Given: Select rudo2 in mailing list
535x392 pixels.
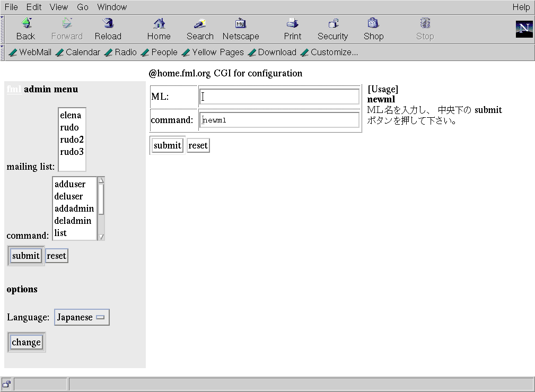Looking at the screenshot, I should [x=72, y=140].
